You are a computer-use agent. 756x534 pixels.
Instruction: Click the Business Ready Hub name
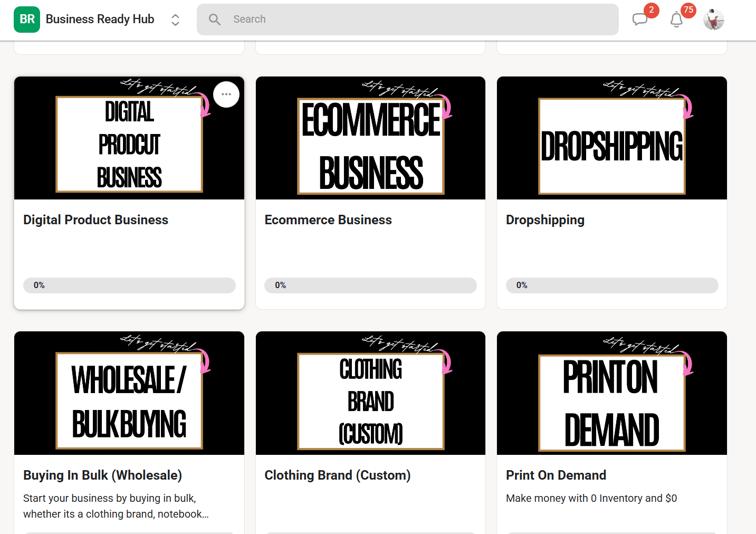pos(100,20)
